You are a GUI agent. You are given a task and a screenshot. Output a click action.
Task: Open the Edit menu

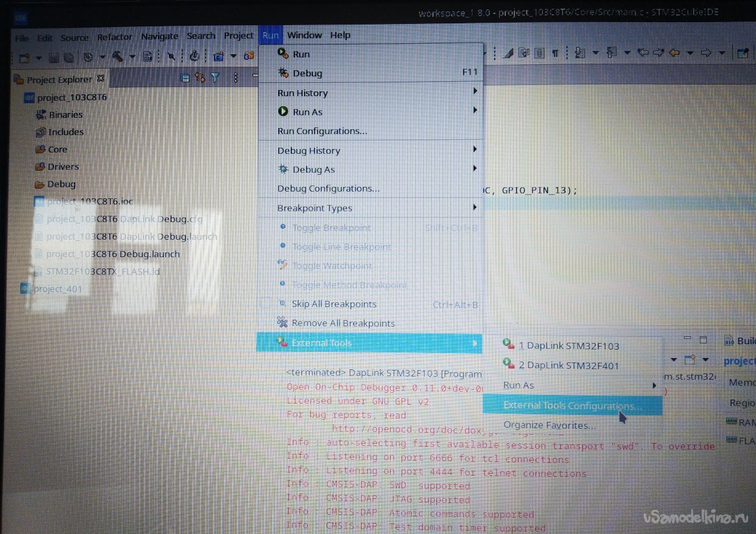click(x=45, y=37)
